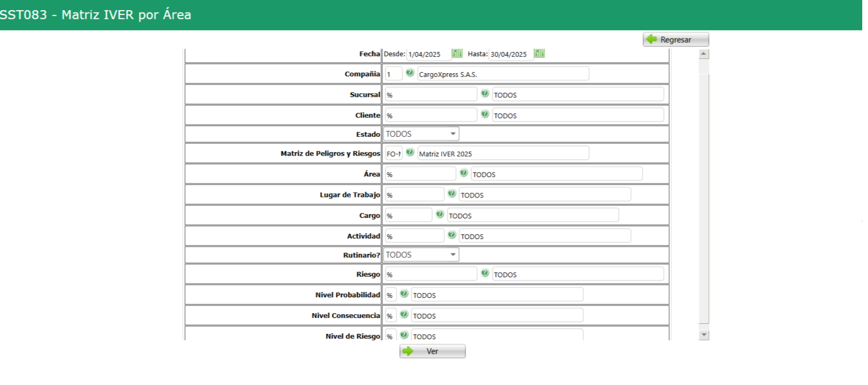Open the Área lookup icon
Viewport: 868px width, 385px height.
463,173
